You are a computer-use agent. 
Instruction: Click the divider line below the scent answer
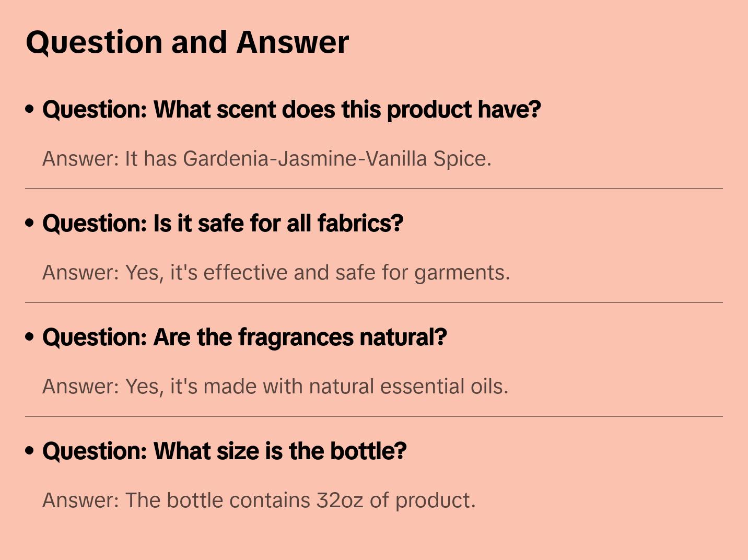374,189
